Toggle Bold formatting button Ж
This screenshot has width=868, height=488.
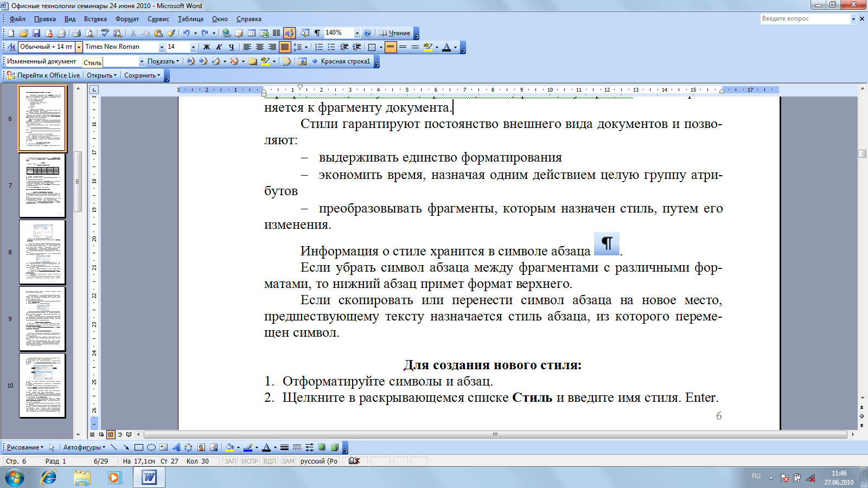[206, 47]
